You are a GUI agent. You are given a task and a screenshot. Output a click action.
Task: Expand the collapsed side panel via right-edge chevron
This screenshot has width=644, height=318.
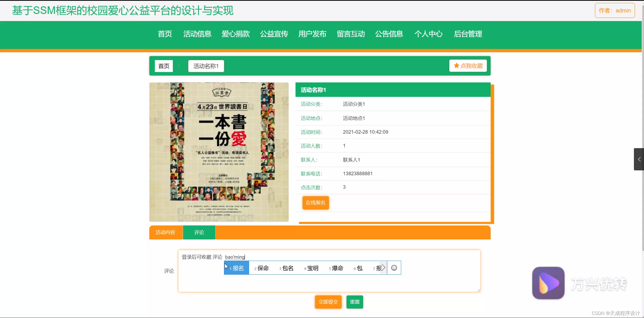(639, 159)
